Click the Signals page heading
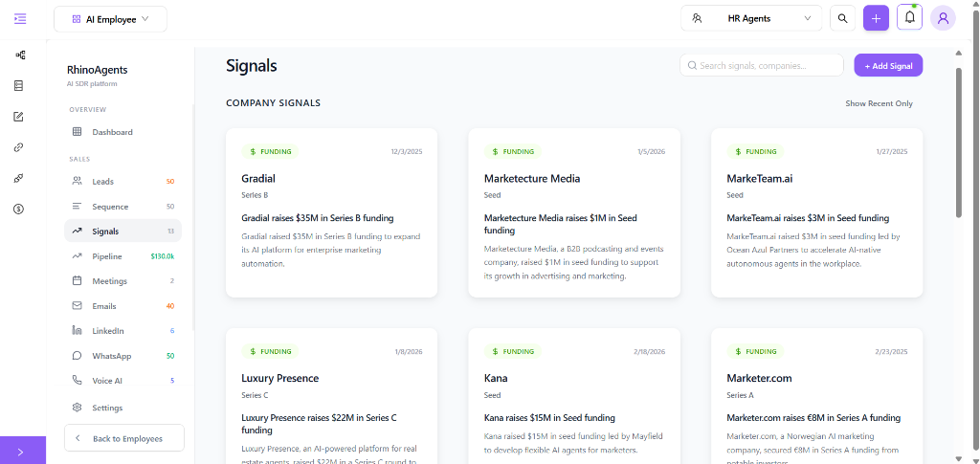 [x=252, y=66]
